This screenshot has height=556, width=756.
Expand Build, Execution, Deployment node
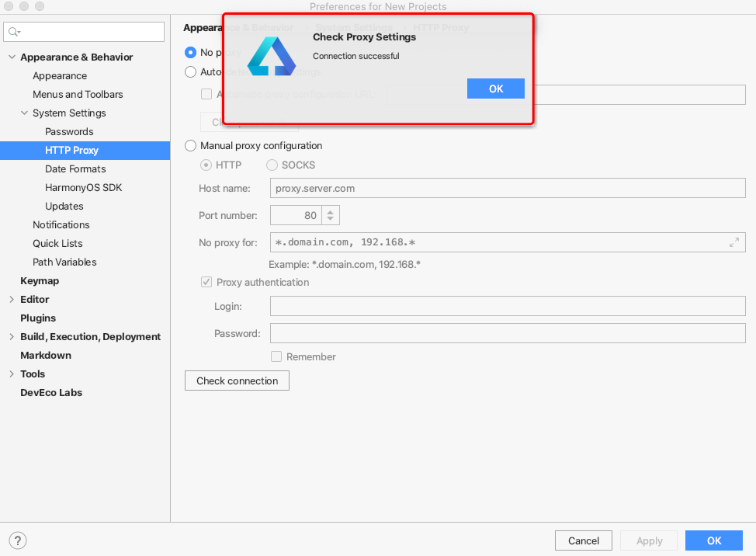[12, 336]
